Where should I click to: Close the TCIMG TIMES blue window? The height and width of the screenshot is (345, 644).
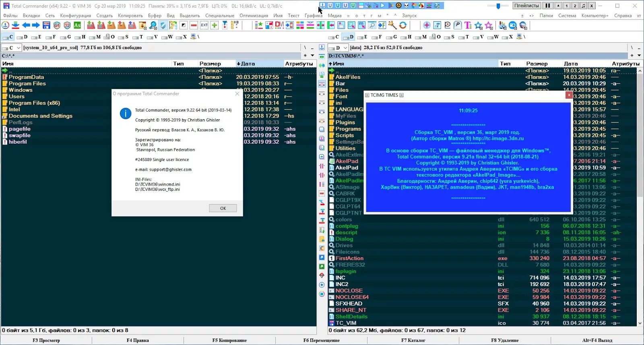click(569, 95)
